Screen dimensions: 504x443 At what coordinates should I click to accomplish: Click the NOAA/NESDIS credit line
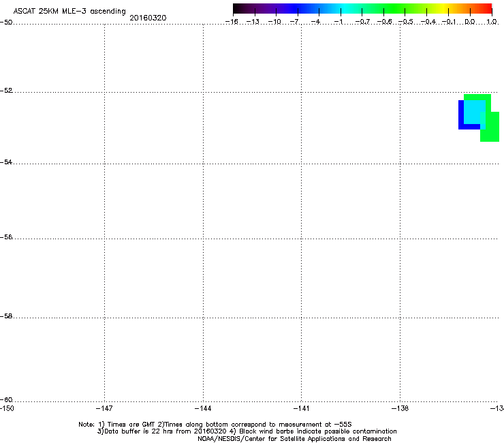pyautogui.click(x=294, y=439)
